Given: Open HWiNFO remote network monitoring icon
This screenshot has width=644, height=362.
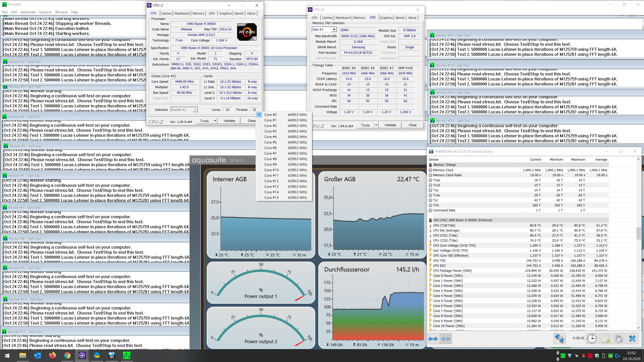Looking at the screenshot, I should coord(559,339).
